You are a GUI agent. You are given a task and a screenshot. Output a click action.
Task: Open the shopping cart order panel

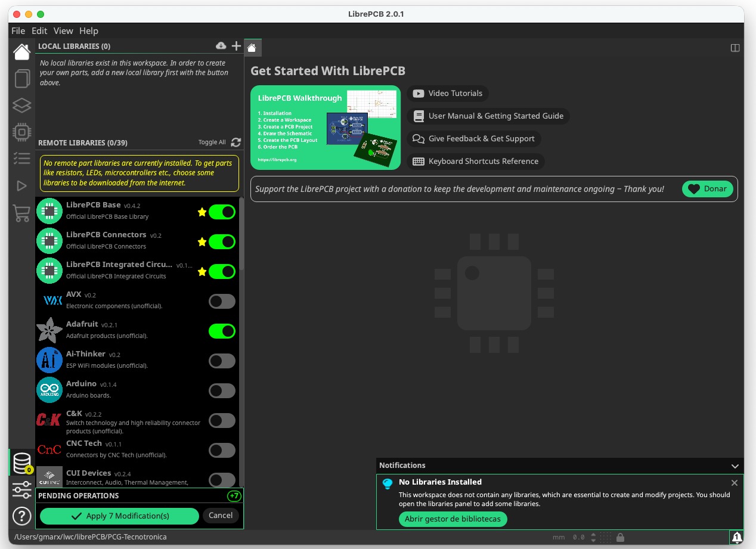click(x=21, y=213)
